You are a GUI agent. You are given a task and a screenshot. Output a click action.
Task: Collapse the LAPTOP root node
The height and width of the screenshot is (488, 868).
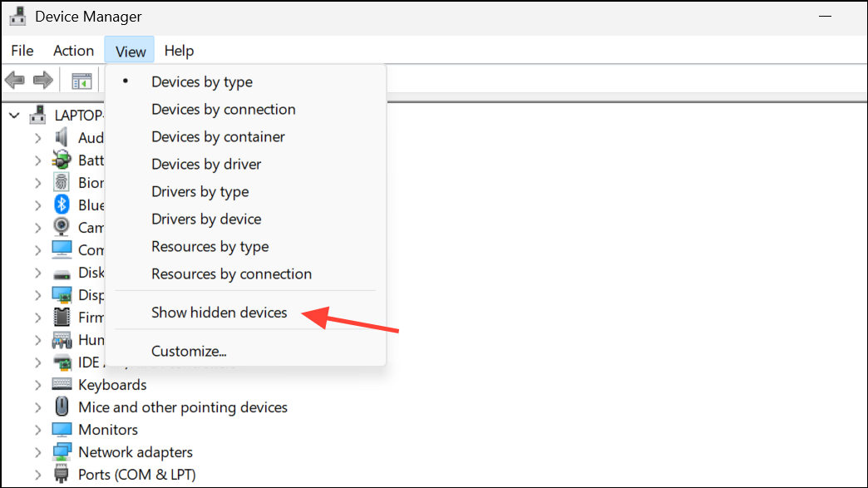(14, 115)
